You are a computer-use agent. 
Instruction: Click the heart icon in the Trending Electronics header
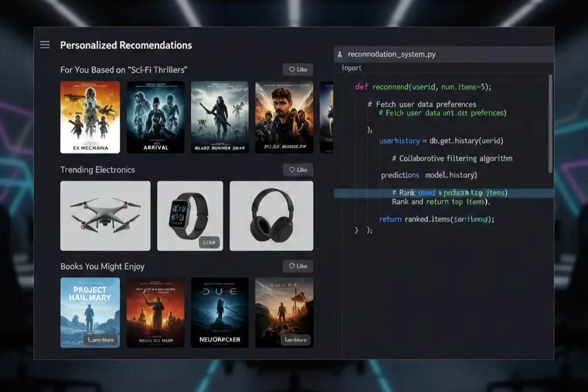coord(291,169)
